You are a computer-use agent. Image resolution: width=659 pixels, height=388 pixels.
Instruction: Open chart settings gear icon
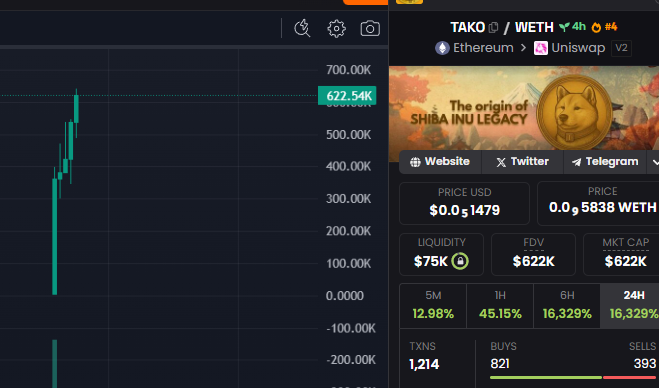point(336,29)
